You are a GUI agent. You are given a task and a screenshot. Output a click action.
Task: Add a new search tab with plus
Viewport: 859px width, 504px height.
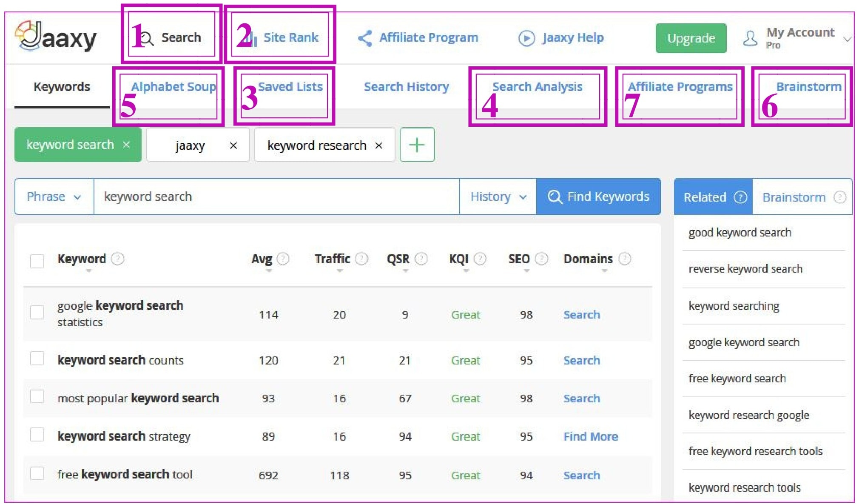click(x=417, y=145)
